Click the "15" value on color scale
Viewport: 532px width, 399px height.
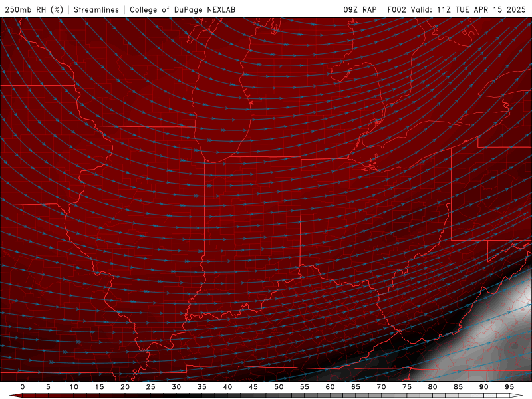99,387
